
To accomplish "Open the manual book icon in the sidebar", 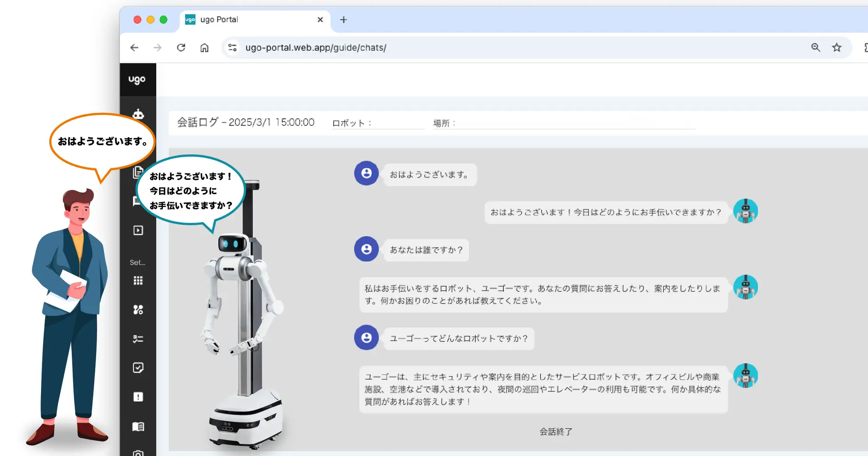I will coord(138,426).
